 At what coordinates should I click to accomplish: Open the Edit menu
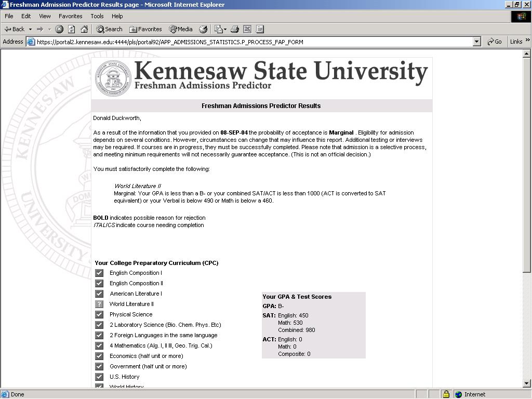click(x=26, y=16)
